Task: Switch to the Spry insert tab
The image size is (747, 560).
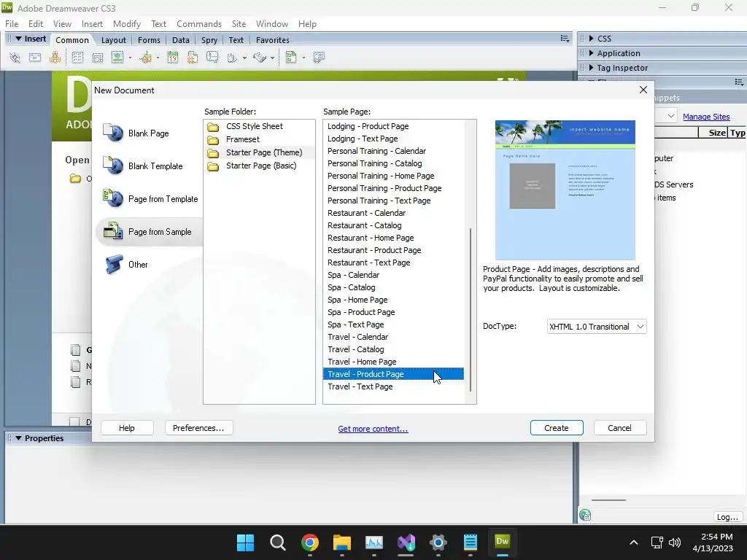Action: pos(209,40)
